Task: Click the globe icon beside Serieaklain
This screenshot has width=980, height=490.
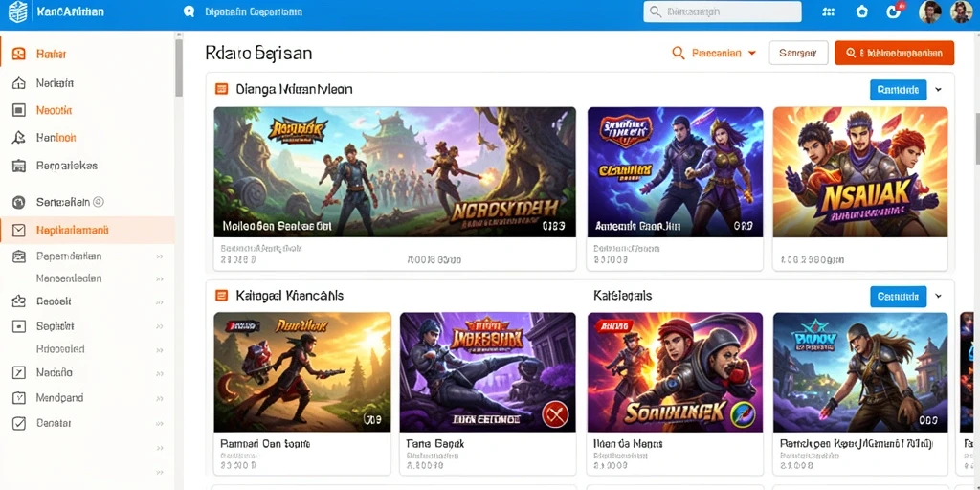Action: (x=19, y=202)
